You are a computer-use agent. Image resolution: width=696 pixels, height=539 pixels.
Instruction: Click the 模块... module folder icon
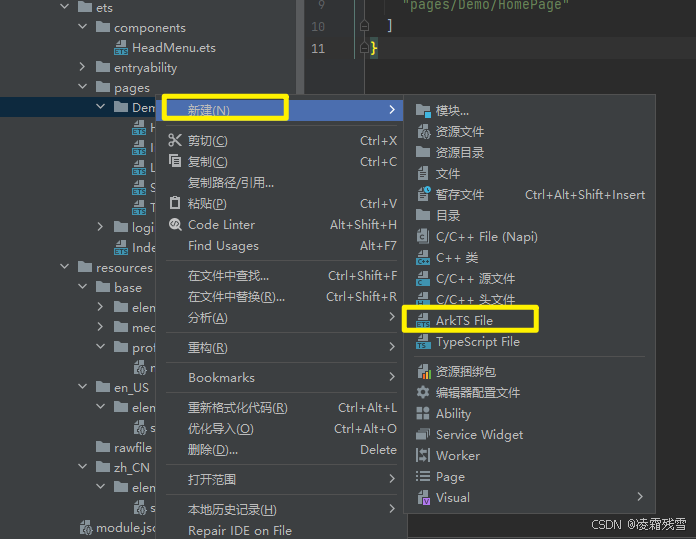(423, 111)
